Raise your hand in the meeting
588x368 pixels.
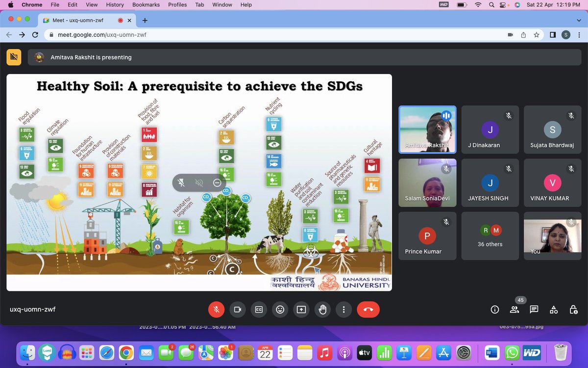click(322, 310)
